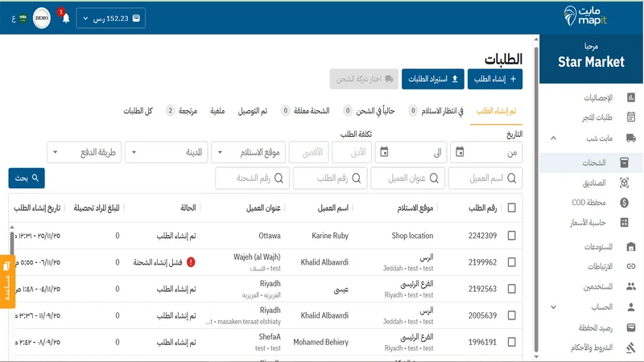Switch to تم إنشاء الطلب tab
This screenshot has width=644, height=362.
tap(496, 111)
